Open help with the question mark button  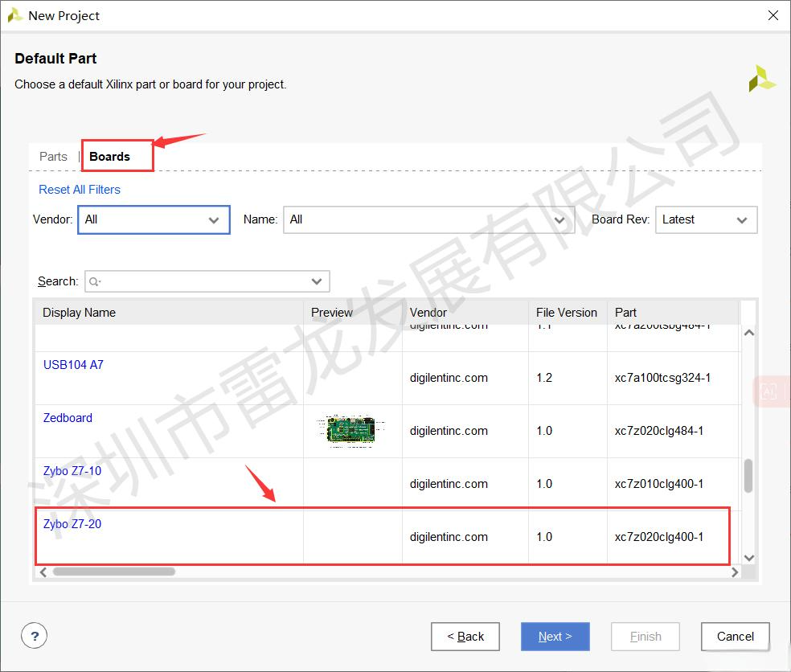(35, 636)
